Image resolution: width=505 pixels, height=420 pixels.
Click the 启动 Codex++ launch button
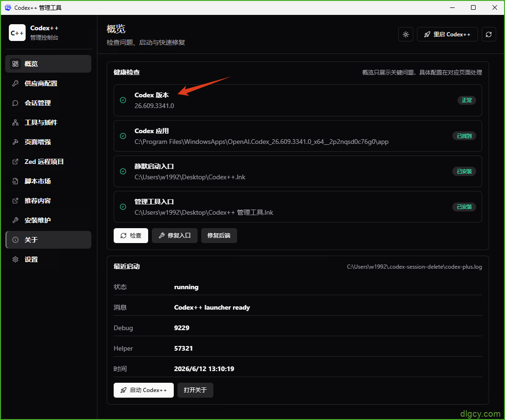143,390
